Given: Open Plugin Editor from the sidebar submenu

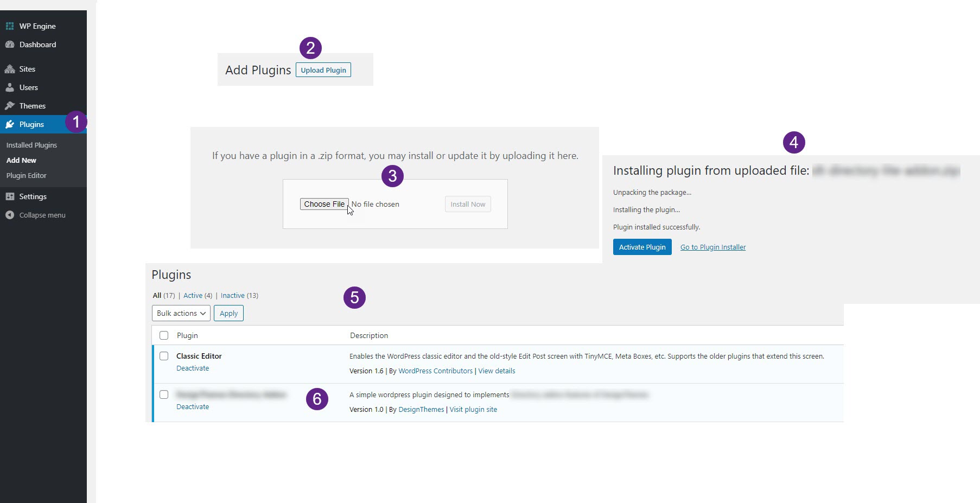Looking at the screenshot, I should coord(26,175).
